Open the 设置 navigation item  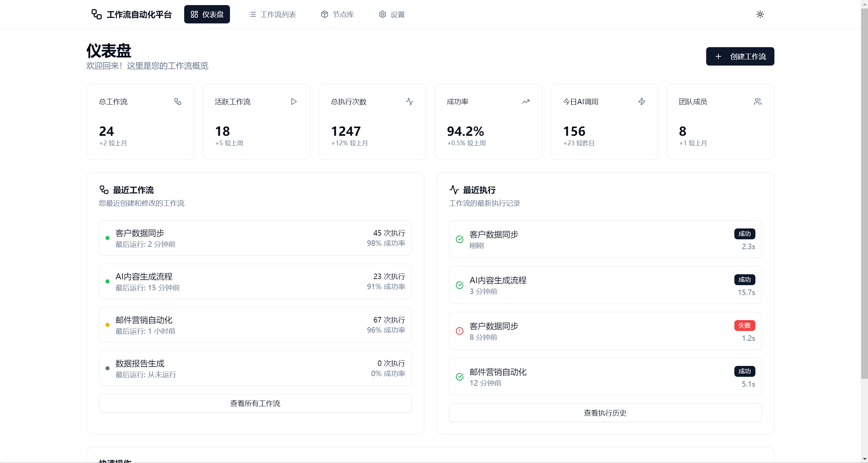click(392, 14)
